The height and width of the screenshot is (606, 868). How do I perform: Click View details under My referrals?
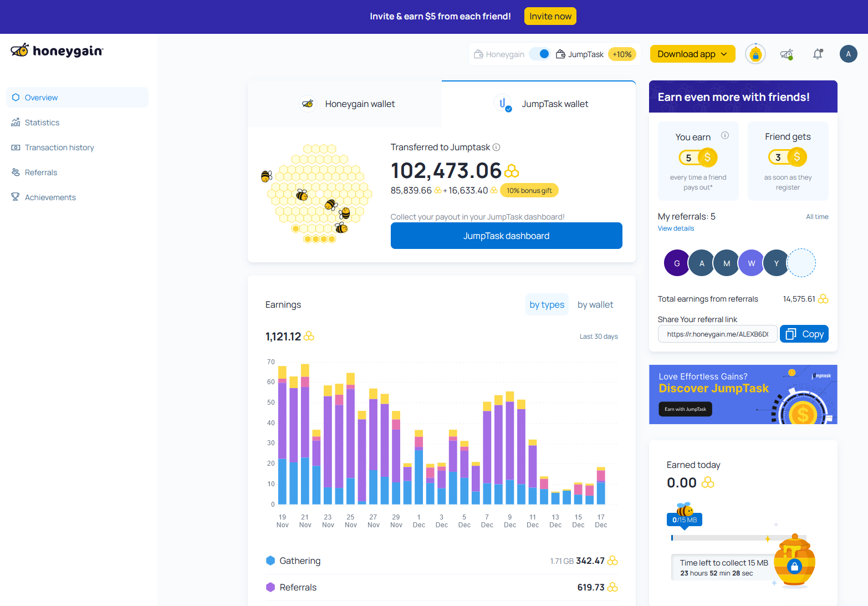point(676,228)
